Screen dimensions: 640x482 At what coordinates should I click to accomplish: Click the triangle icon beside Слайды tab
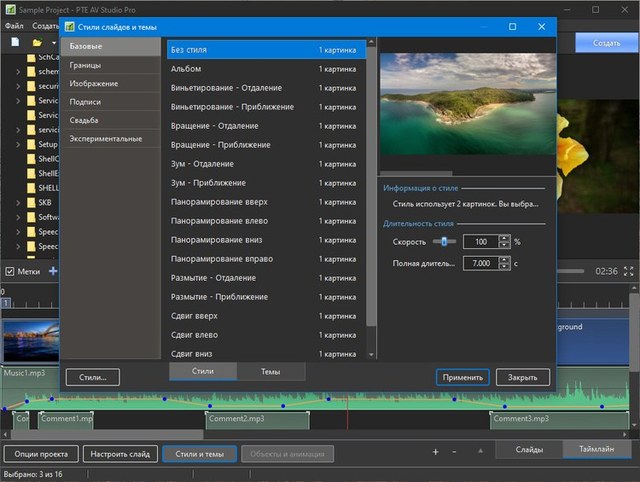tap(480, 452)
